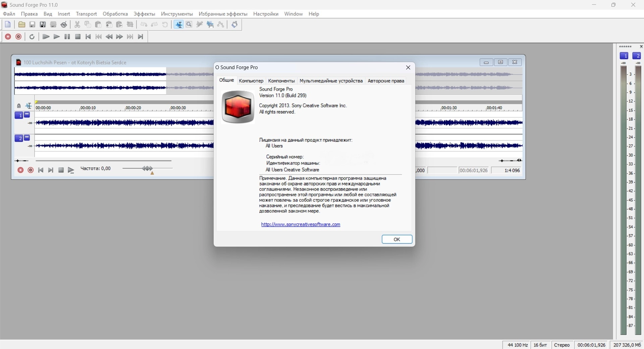
Task: Open the sonycreativesoftware.com link
Action: click(301, 225)
